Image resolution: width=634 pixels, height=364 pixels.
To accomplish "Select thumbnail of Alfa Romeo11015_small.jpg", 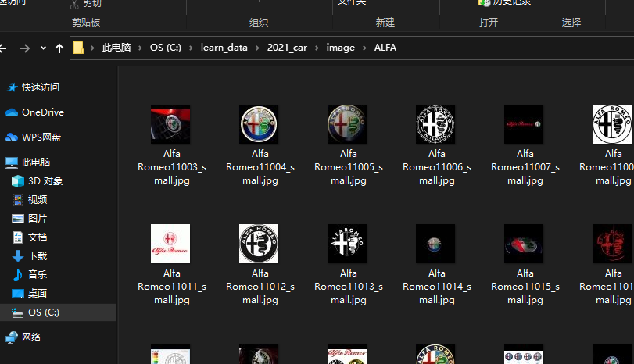I will coord(524,244).
